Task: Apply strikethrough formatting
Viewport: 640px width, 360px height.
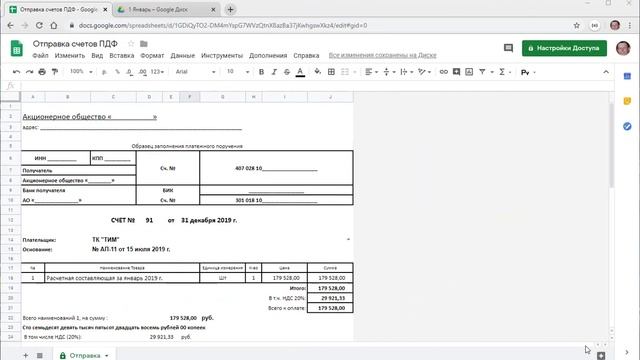Action: point(287,72)
